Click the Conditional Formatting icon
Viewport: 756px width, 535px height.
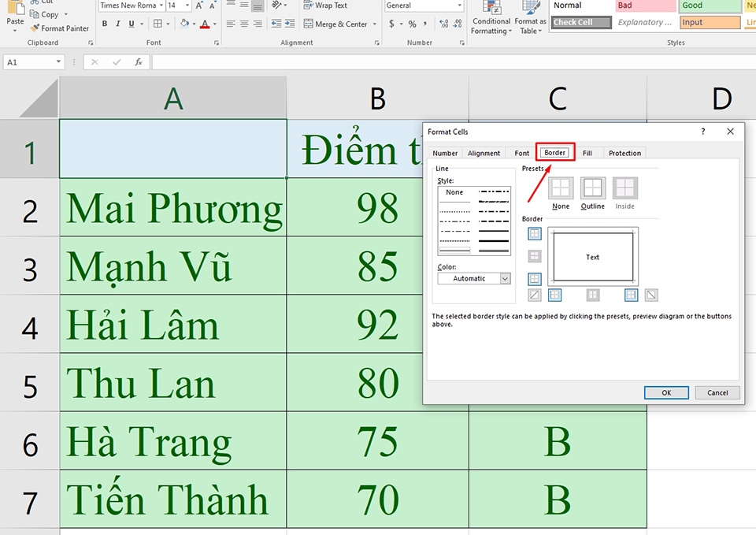point(491,8)
